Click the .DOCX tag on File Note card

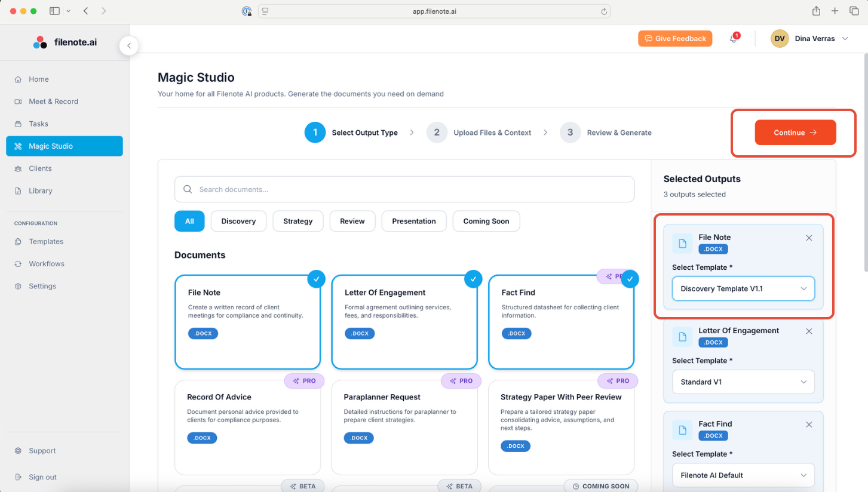point(203,333)
